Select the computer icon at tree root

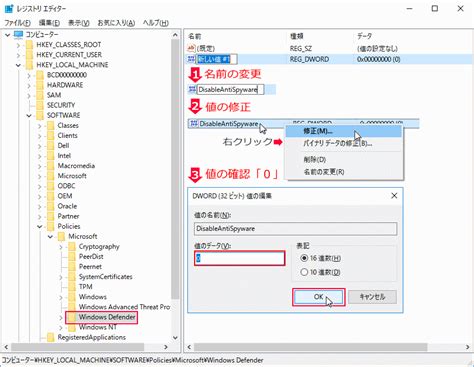(x=19, y=34)
